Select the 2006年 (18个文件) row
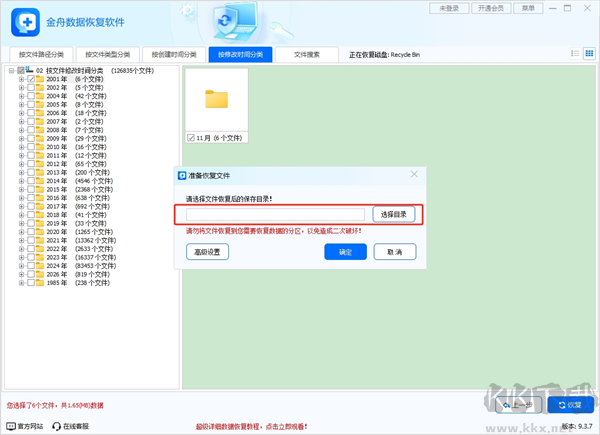Screen dimensions: 600x435 click(76, 113)
